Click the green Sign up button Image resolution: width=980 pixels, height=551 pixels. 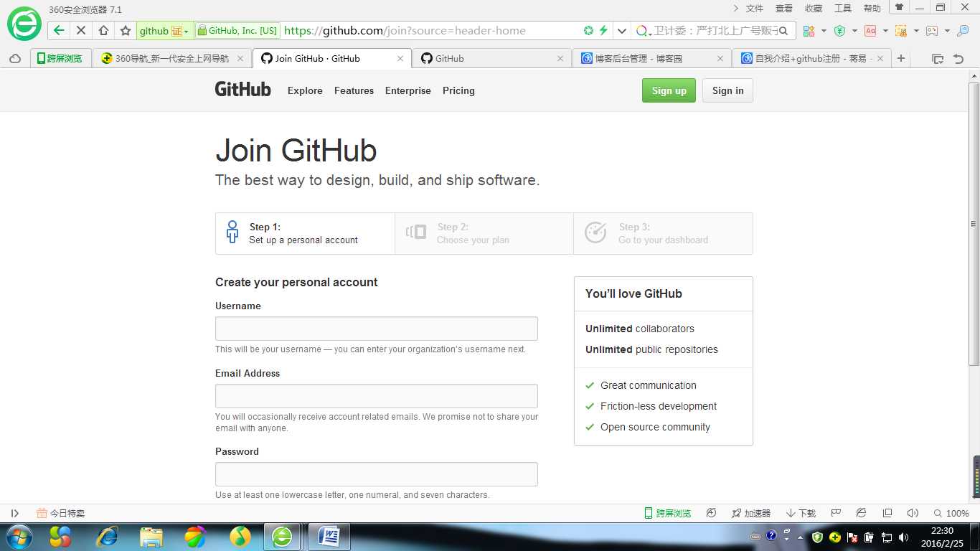tap(669, 90)
